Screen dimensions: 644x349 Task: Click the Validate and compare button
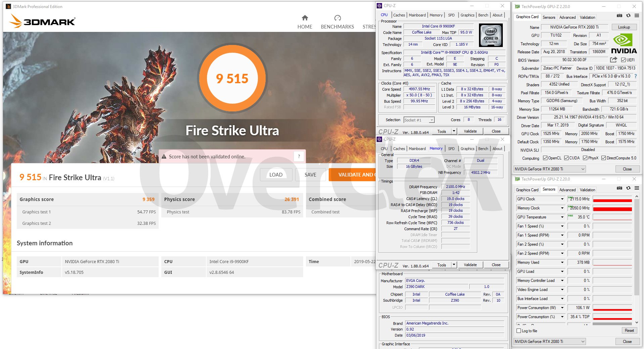tap(353, 175)
